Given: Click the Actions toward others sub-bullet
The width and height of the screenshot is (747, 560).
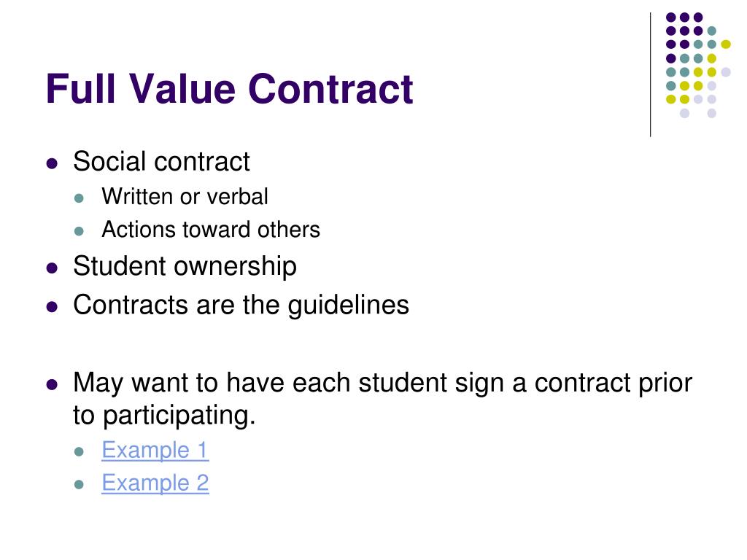Looking at the screenshot, I should (211, 230).
